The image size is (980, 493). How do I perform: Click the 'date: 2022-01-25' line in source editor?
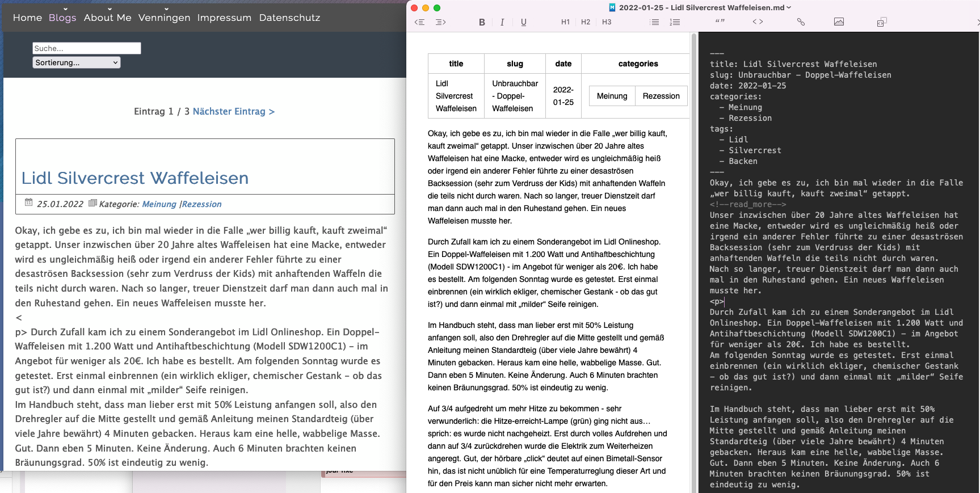click(x=748, y=86)
